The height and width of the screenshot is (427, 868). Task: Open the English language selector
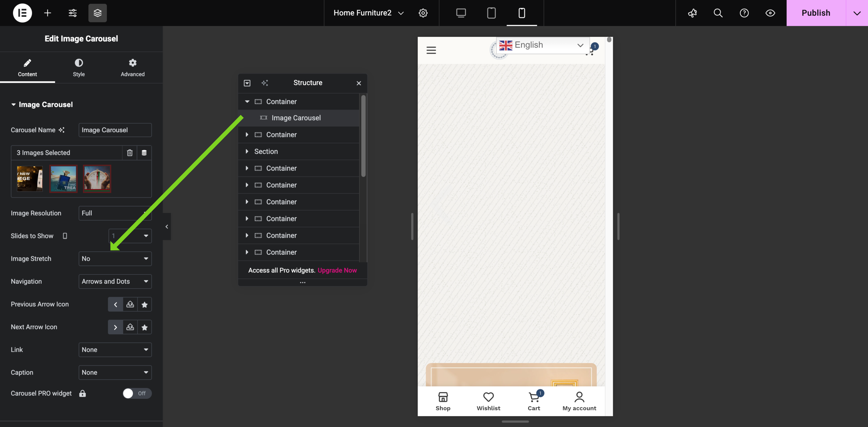(542, 45)
